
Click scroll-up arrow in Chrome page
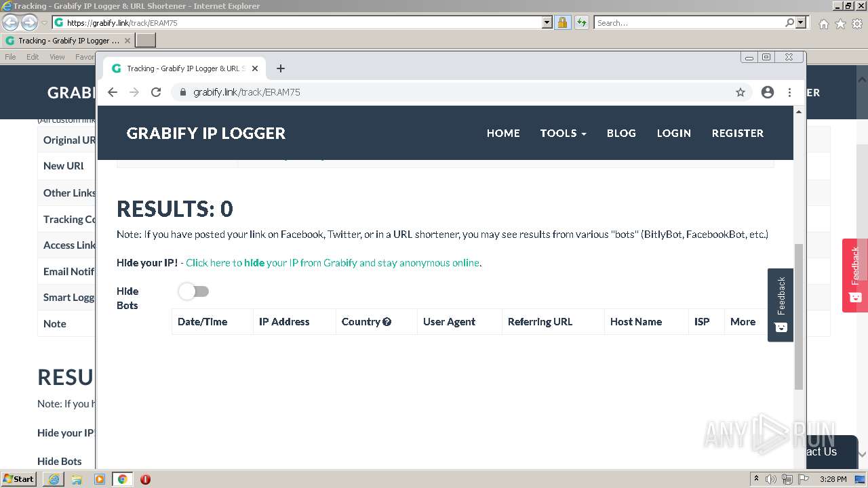pos(799,112)
